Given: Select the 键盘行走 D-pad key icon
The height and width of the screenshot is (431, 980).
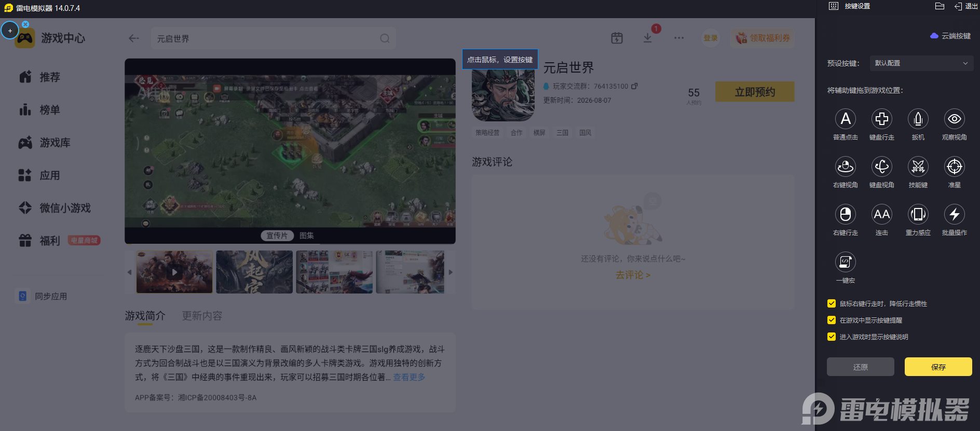Looking at the screenshot, I should point(882,119).
